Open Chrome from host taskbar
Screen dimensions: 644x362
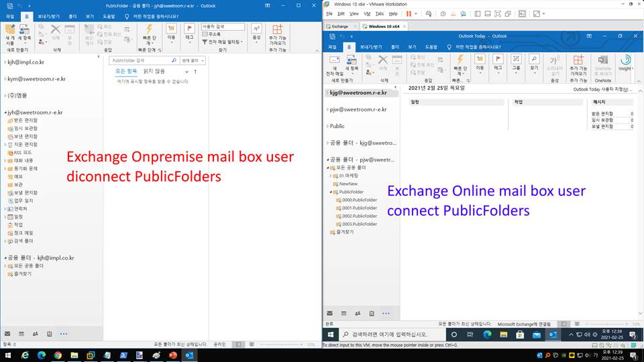click(58, 355)
